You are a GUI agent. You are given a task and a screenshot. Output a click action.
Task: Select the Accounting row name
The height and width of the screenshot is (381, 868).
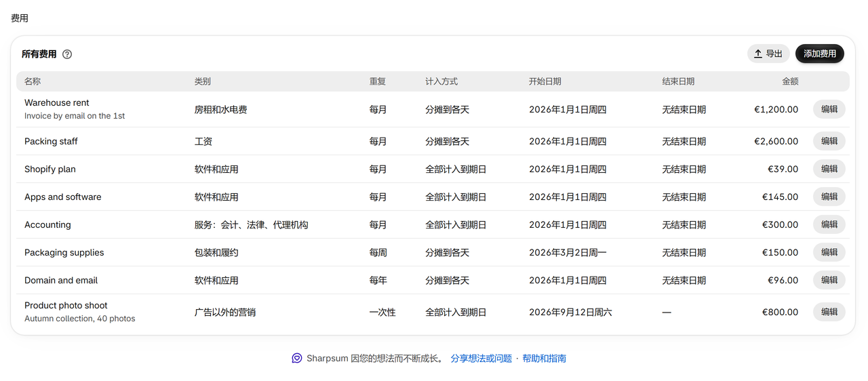pos(47,225)
